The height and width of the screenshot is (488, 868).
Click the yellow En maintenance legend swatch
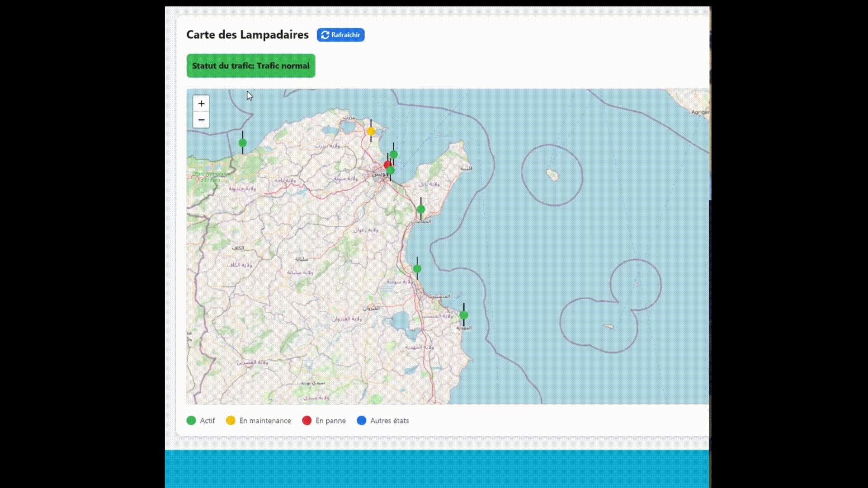[x=231, y=421]
